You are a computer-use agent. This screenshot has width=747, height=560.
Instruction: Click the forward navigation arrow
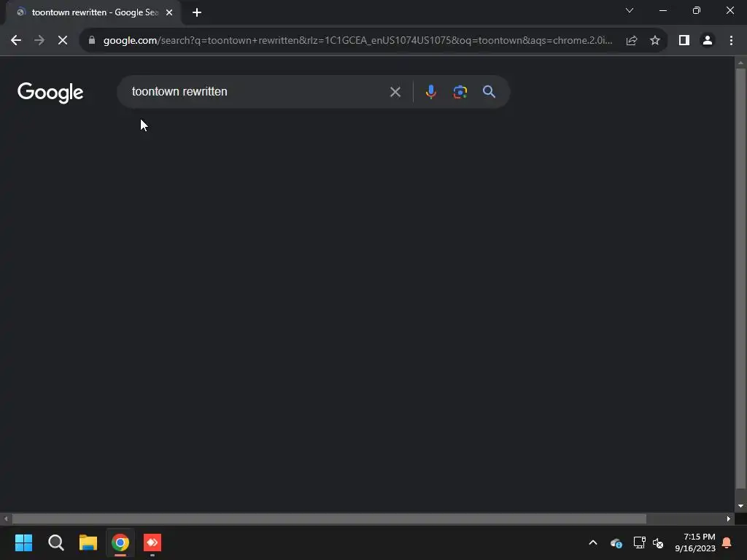point(39,41)
